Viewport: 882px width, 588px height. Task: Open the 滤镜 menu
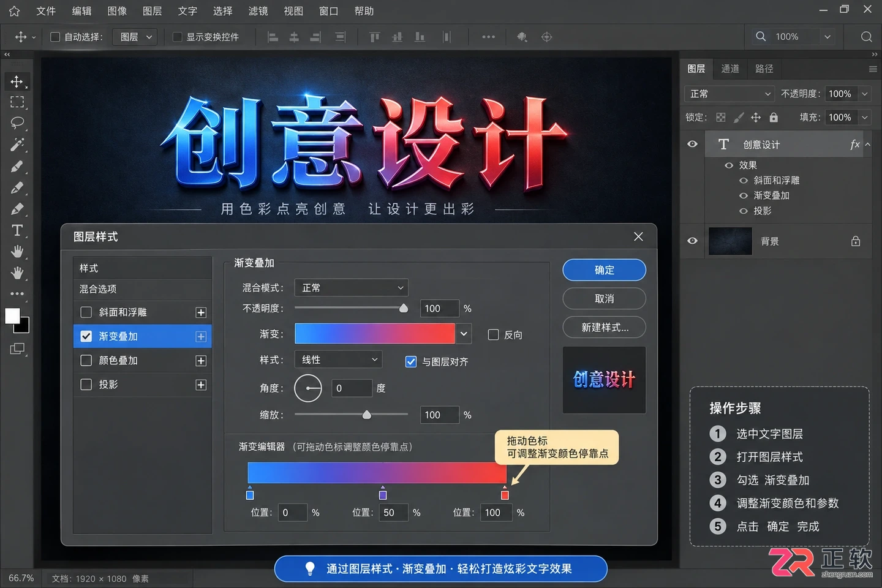tap(258, 11)
